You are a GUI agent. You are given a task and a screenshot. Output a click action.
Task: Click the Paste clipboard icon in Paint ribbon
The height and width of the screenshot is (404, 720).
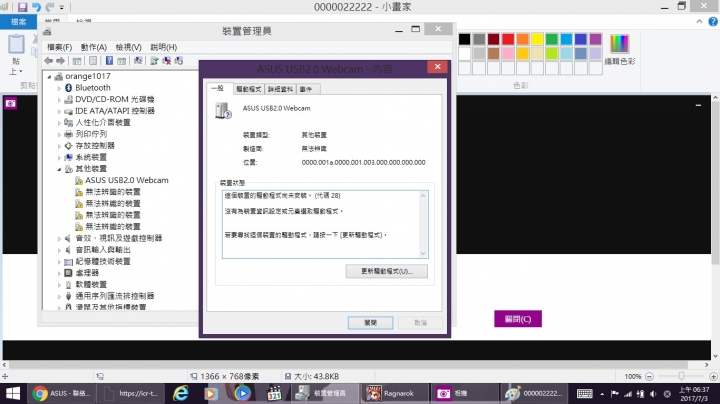click(x=16, y=45)
